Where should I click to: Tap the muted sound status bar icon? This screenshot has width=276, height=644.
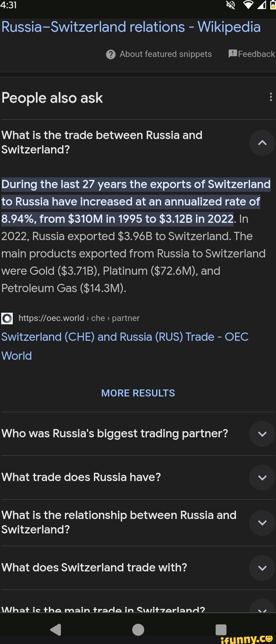230,5
